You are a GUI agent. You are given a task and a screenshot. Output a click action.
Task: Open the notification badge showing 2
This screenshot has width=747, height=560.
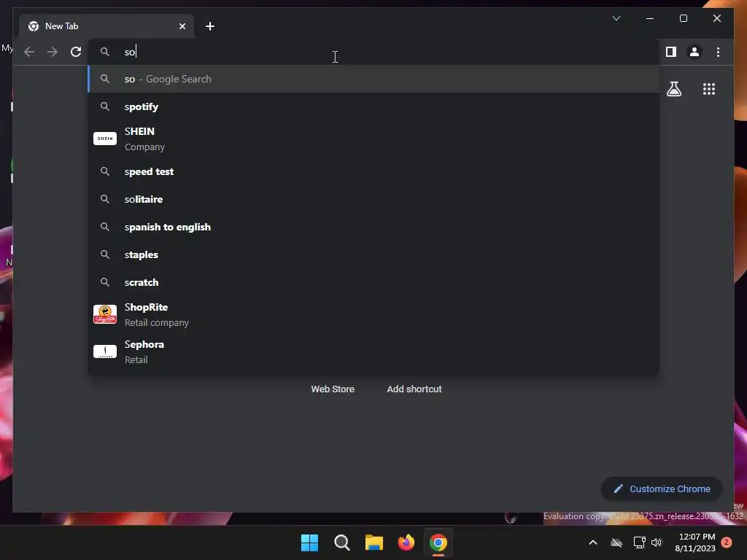727,542
